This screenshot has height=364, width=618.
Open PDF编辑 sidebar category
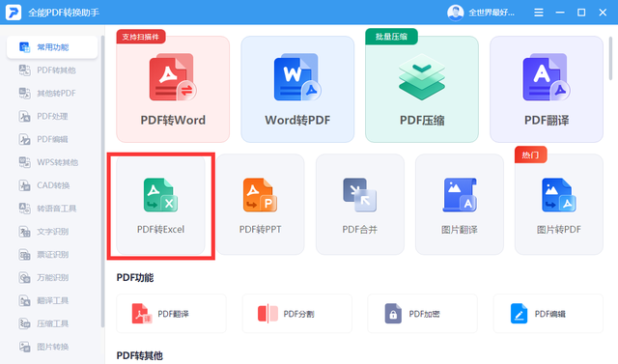point(52,139)
